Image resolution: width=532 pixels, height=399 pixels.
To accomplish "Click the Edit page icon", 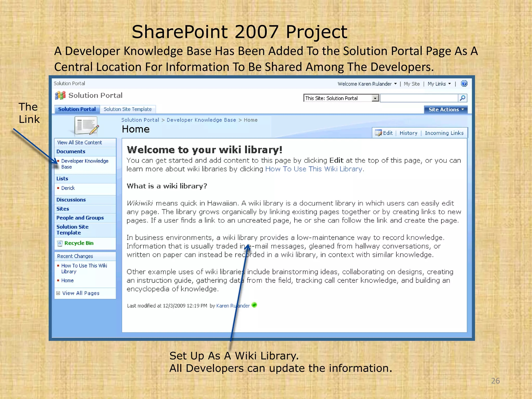I will 378,133.
